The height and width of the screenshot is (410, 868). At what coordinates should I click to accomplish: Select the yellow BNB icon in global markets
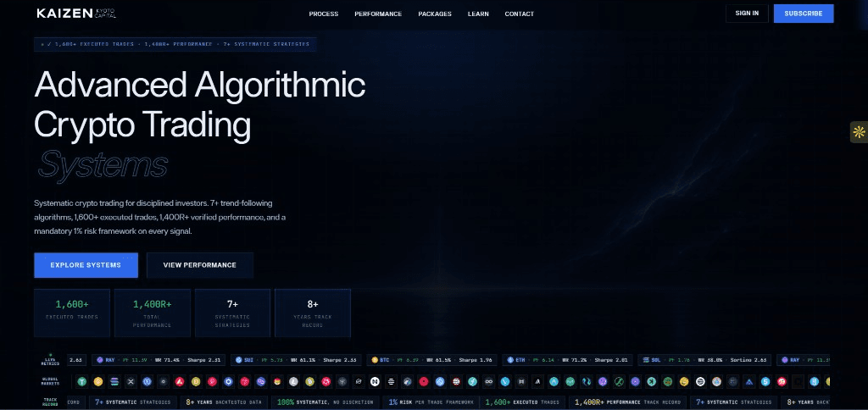pos(98,381)
